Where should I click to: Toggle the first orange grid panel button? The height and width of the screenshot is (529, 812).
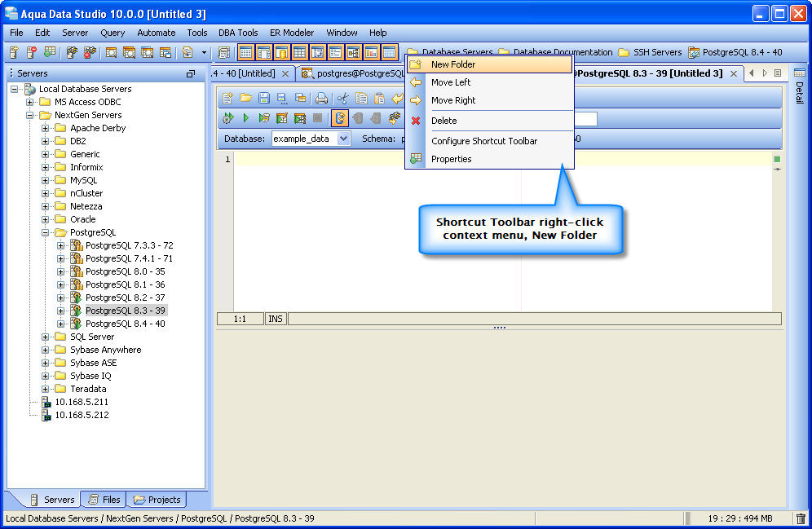point(246,52)
